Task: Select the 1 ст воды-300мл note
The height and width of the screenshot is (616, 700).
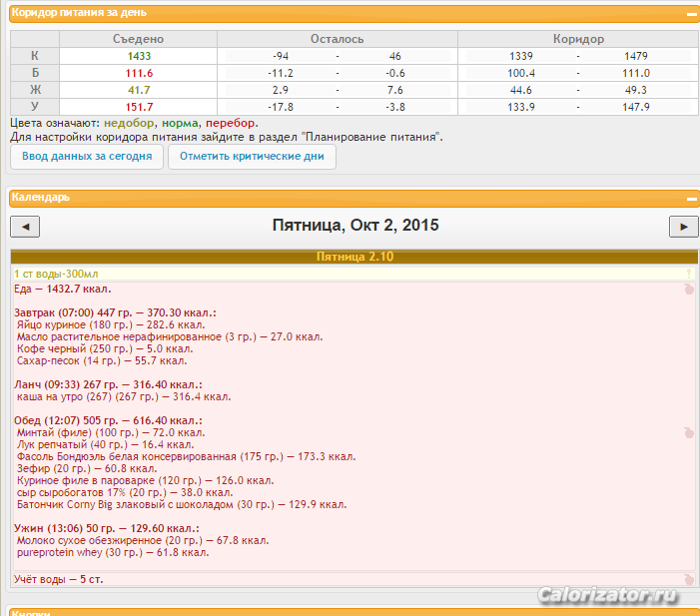Action: pos(56,274)
